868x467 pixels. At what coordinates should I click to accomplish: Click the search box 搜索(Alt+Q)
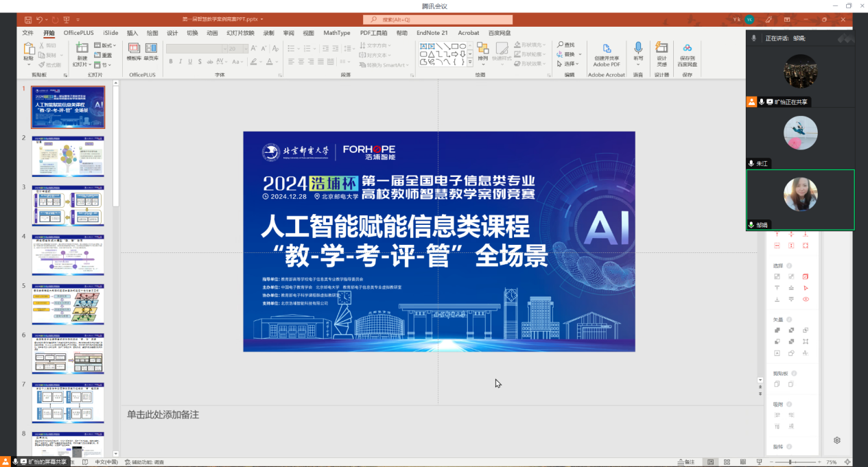coord(438,20)
